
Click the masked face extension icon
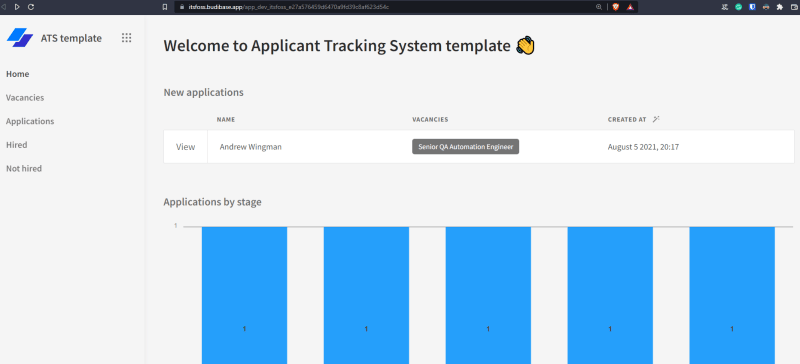point(766,7)
